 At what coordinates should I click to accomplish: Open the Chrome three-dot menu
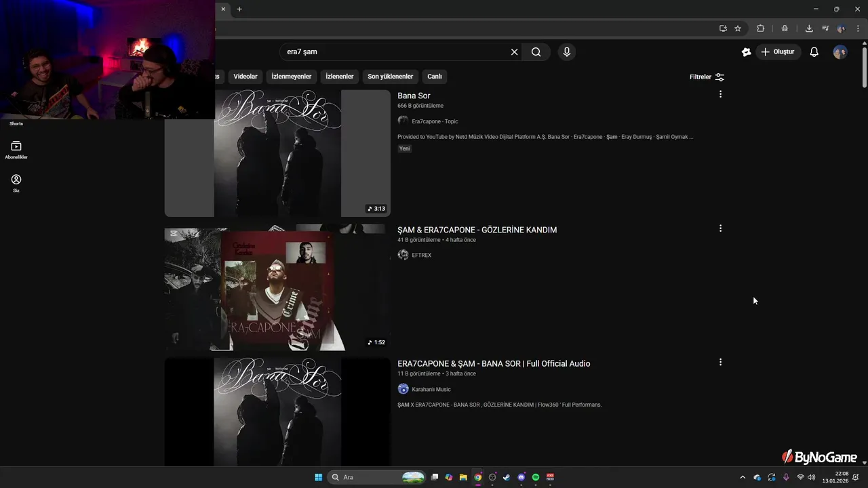[x=858, y=28]
